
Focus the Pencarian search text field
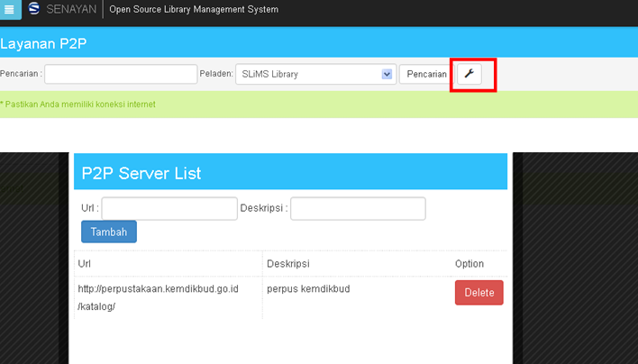point(121,74)
